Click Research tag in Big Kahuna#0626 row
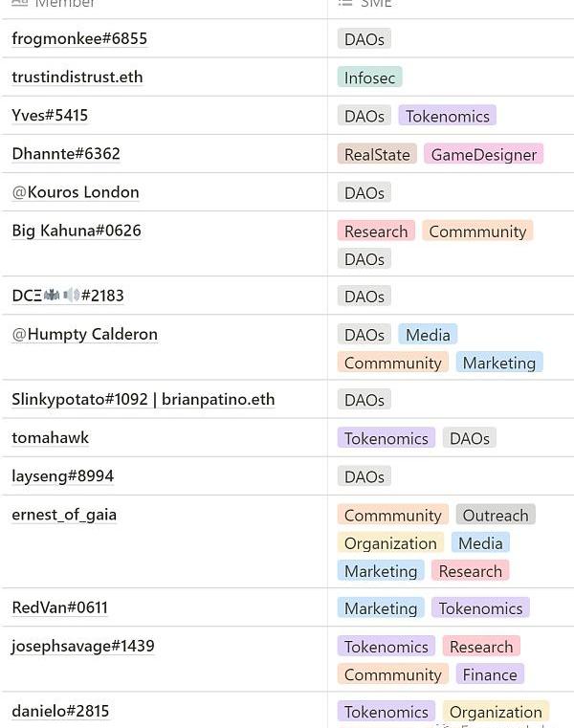The height and width of the screenshot is (728, 574). 376,232
